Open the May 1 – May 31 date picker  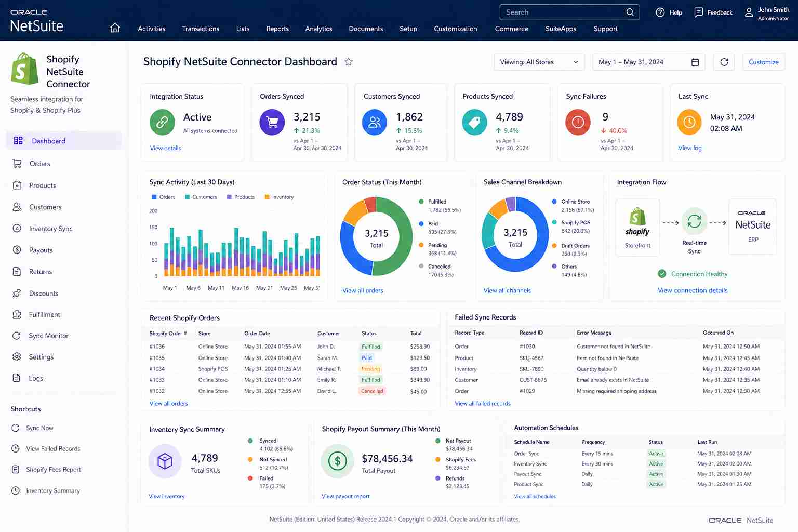click(x=648, y=62)
